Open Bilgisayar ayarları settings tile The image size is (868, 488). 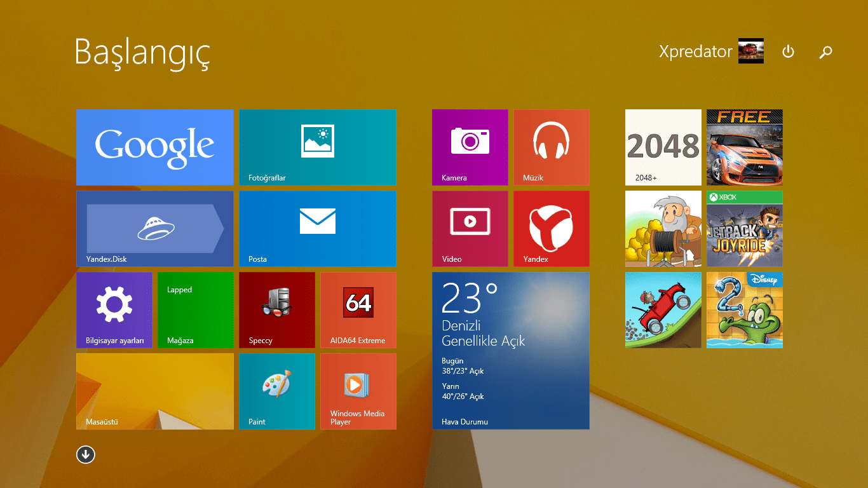tap(114, 310)
